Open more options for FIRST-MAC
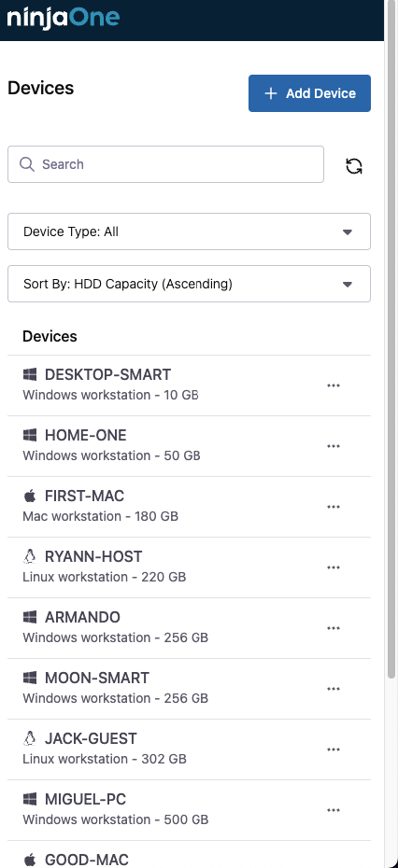The image size is (398, 868). click(334, 507)
